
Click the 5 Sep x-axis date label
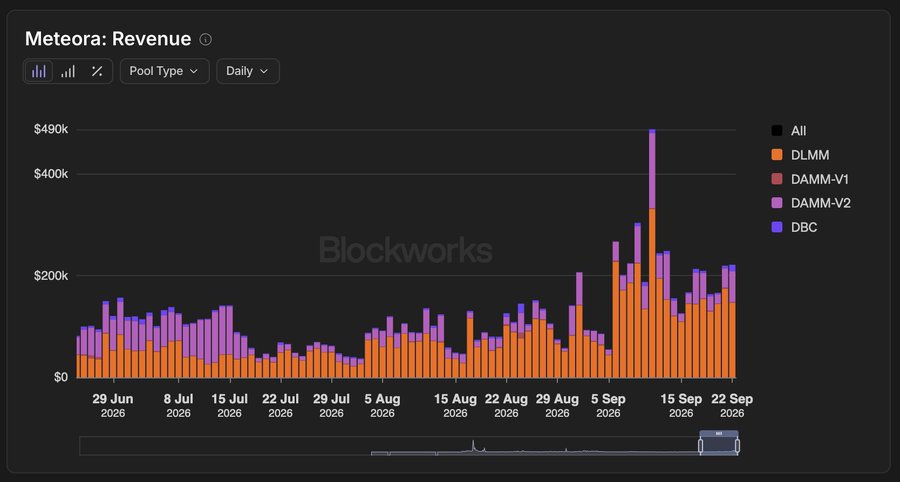pos(608,405)
